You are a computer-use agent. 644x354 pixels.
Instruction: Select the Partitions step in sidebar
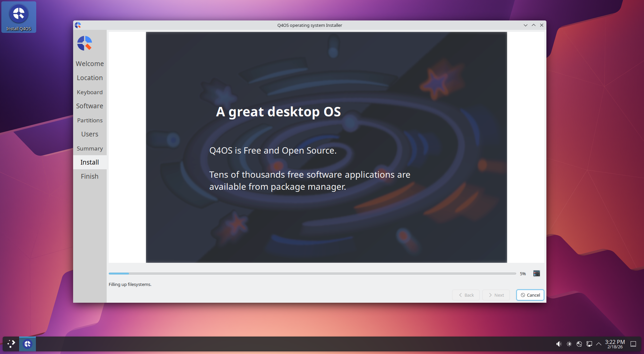[90, 120]
